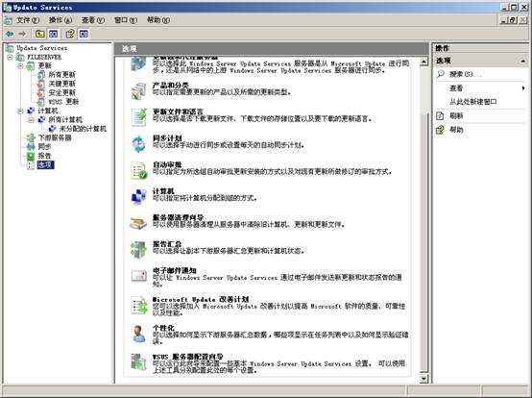Click the 同步 icon in tree
The width and height of the screenshot is (532, 398).
click(x=31, y=147)
